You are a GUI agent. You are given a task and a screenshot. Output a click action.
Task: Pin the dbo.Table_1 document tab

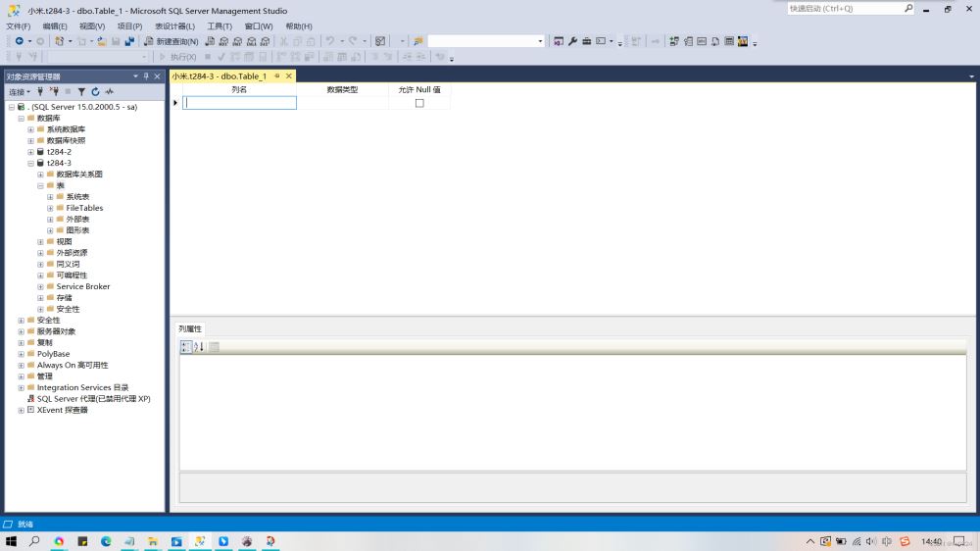point(277,75)
